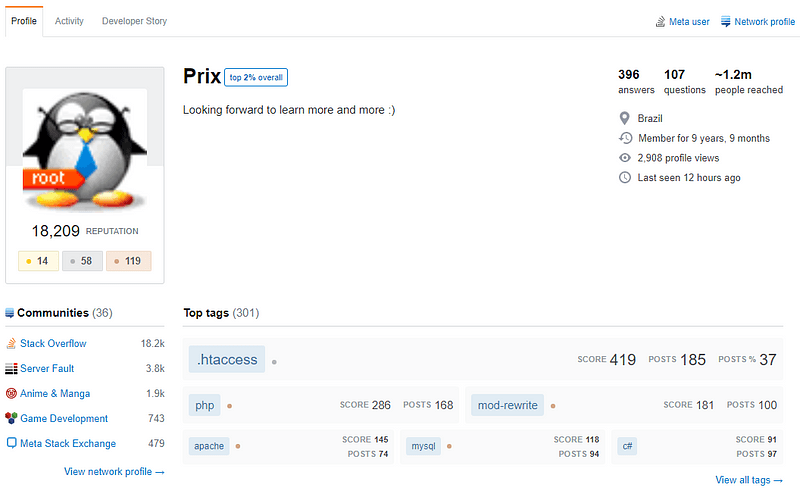Screen dimensions: 800x494
Task: Click the Server Fault reputation 3.8k
Action: click(x=155, y=368)
